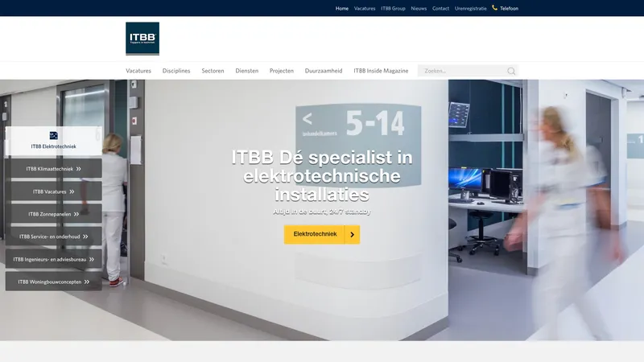Open ITBB Group in the top bar
The image size is (644, 362).
[393, 8]
